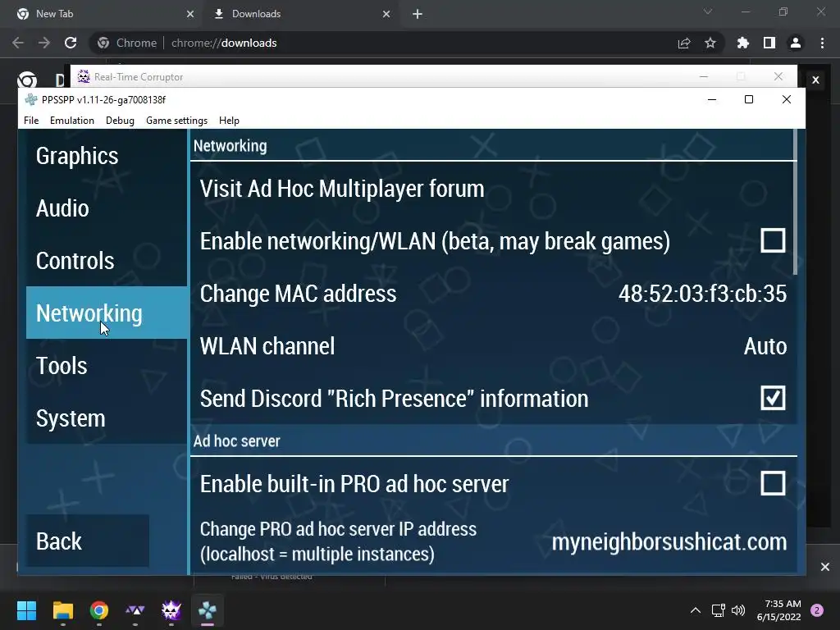This screenshot has width=840, height=630.
Task: Open Chrome tab search chevron
Action: (708, 11)
